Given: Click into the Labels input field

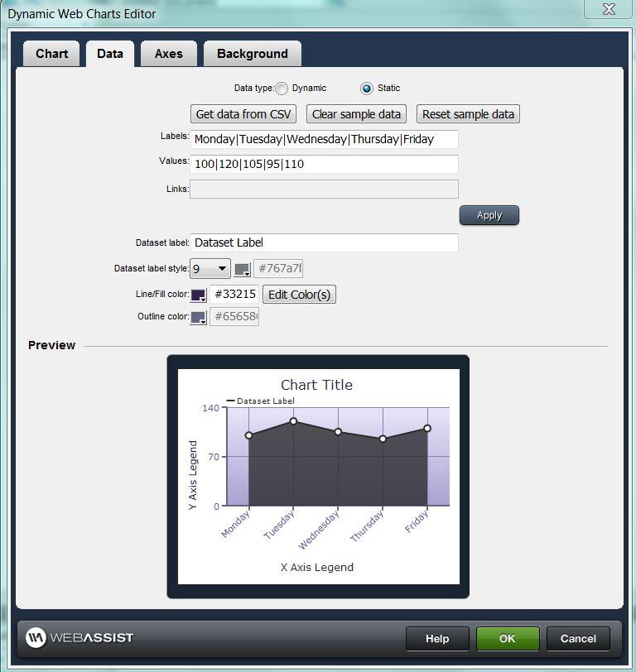Looking at the screenshot, I should click(325, 139).
